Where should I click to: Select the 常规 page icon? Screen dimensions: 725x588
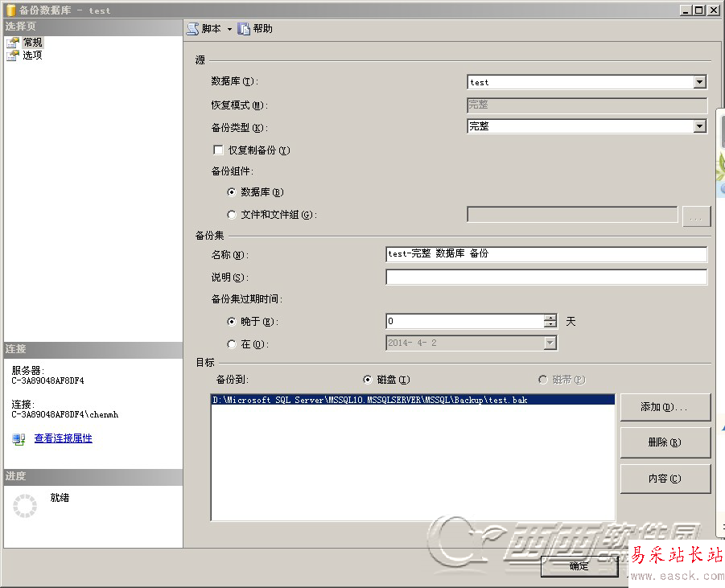point(13,43)
